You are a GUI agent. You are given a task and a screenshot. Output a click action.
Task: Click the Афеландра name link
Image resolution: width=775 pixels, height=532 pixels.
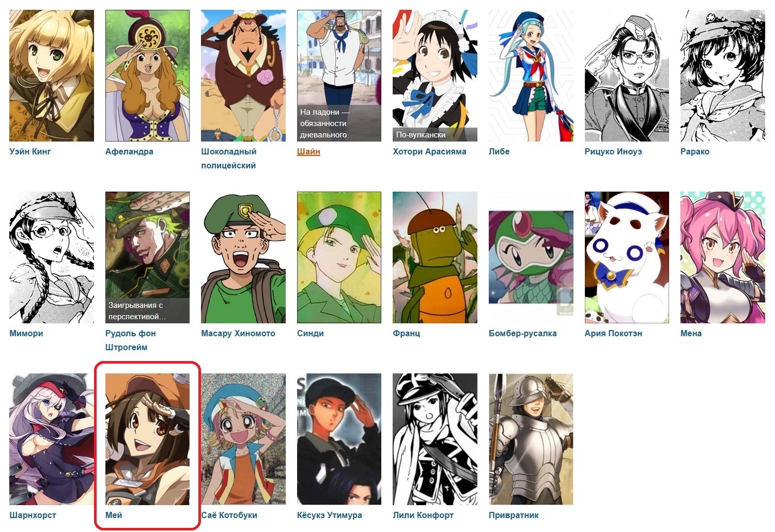pyautogui.click(x=129, y=151)
